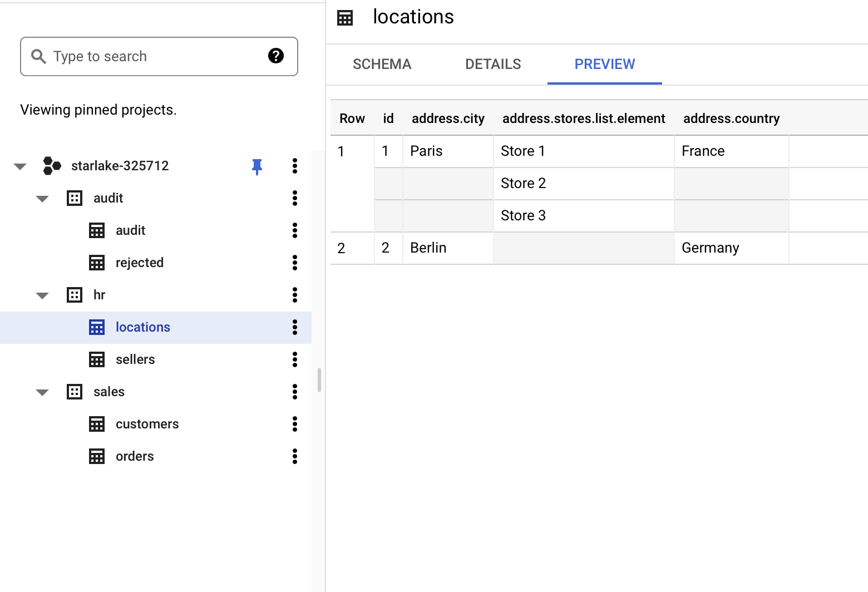
Task: Click the locations table title
Action: click(x=413, y=17)
